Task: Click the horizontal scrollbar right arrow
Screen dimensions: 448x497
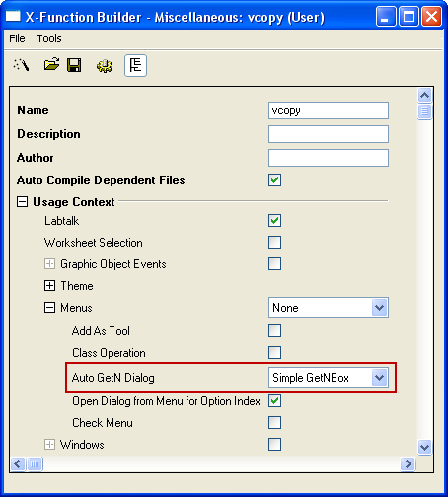Action: pyautogui.click(x=409, y=463)
